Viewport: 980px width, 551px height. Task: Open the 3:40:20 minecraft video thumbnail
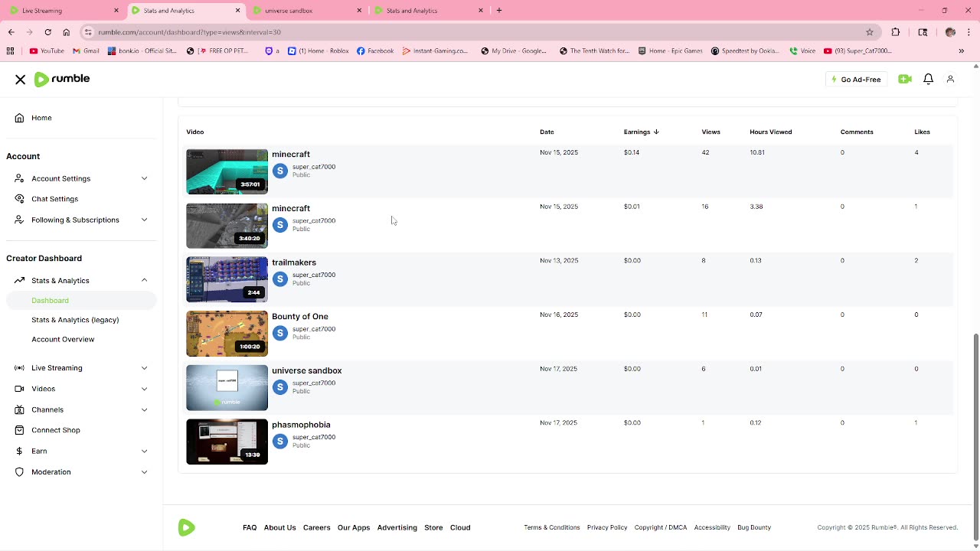click(227, 226)
